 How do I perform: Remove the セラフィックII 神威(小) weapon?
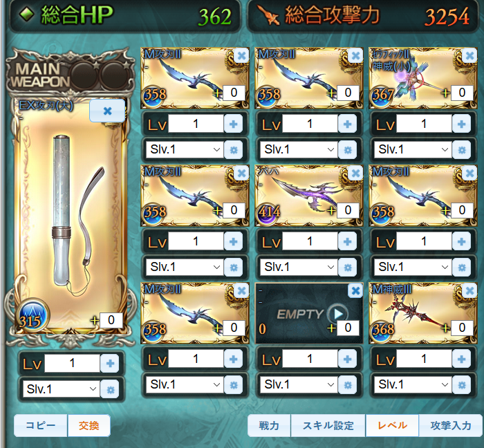click(469, 56)
